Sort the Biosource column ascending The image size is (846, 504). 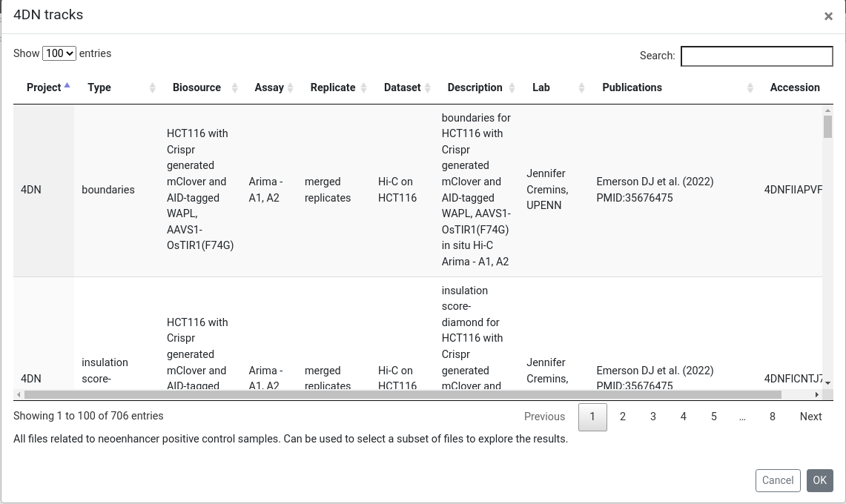[236, 87]
